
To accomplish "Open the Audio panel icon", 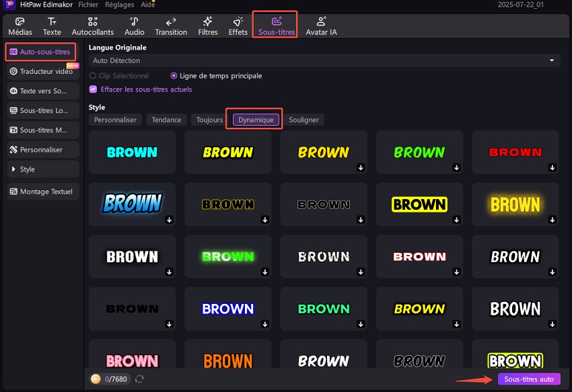I will tap(135, 22).
